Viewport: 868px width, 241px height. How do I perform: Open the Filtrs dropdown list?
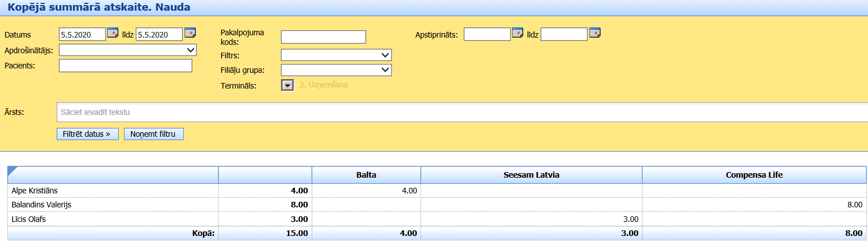click(336, 55)
